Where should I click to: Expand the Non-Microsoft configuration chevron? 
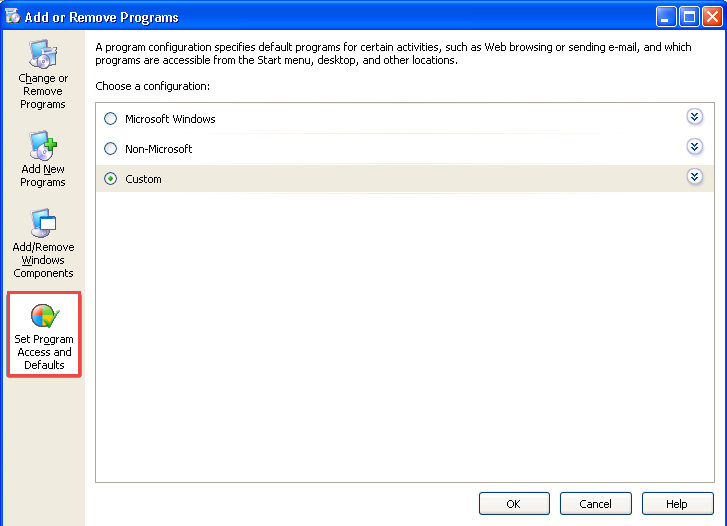695,147
